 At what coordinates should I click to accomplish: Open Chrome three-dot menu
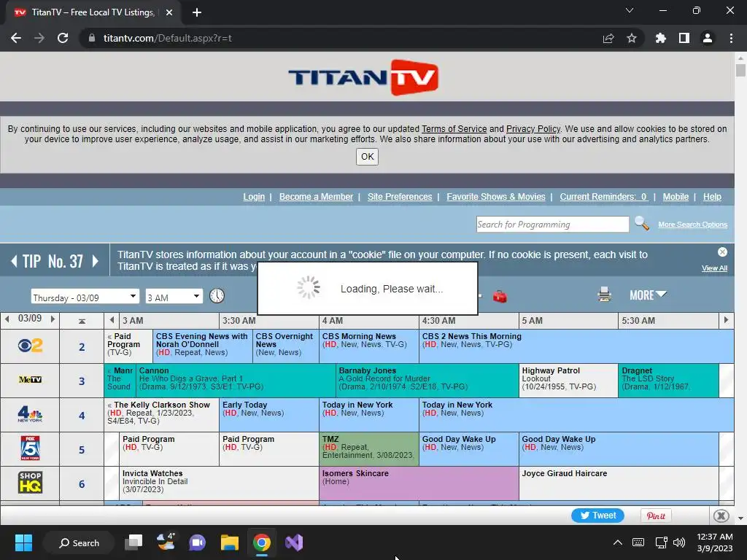pos(731,38)
